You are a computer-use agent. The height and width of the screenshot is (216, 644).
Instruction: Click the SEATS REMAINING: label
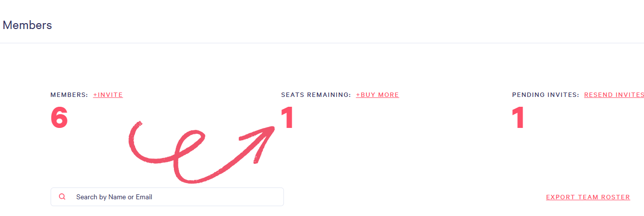click(x=316, y=95)
